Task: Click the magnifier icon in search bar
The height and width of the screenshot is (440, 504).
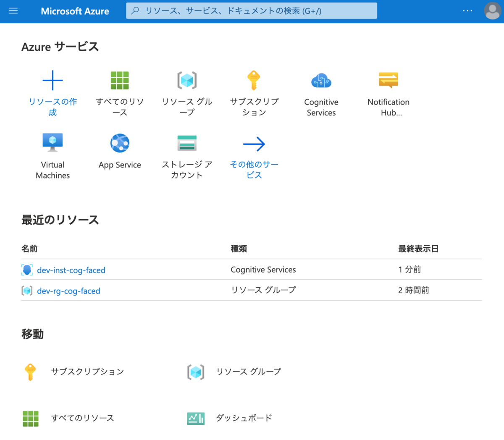Action: pyautogui.click(x=135, y=11)
